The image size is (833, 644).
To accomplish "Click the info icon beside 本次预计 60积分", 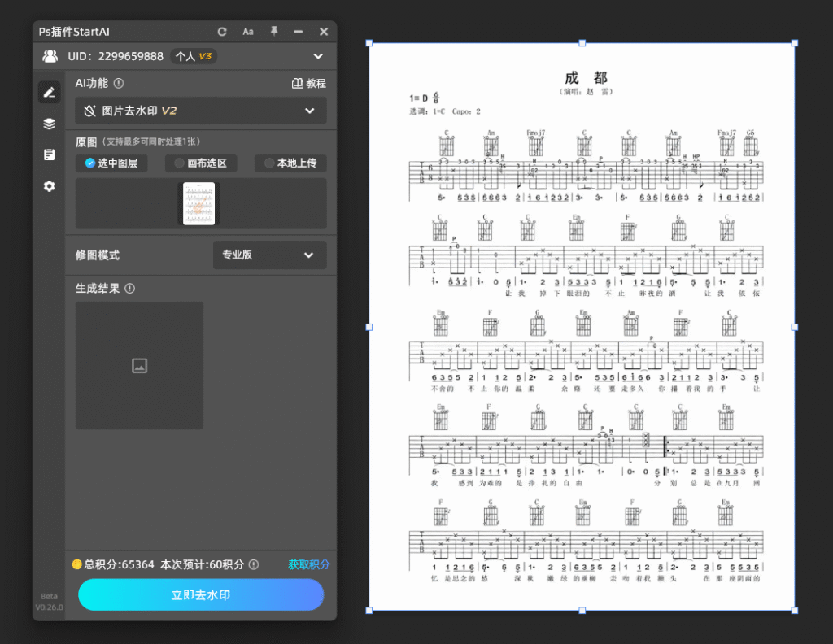I will [x=254, y=564].
